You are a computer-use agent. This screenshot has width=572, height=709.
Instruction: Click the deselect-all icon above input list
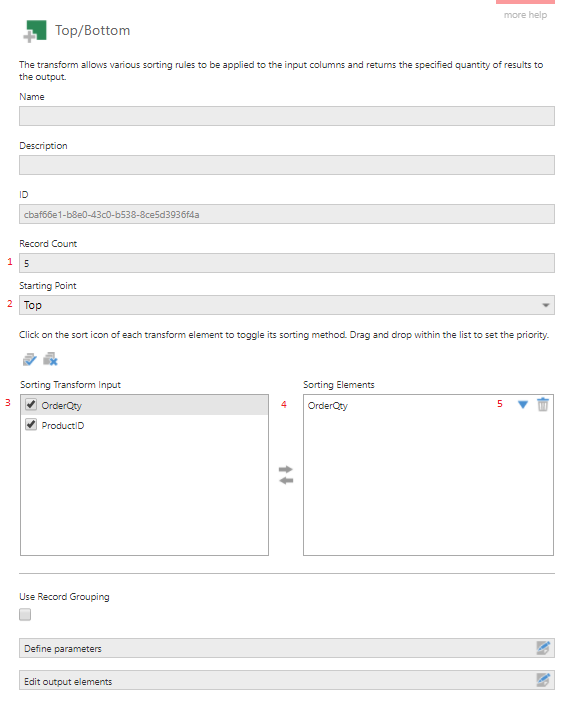click(x=50, y=359)
